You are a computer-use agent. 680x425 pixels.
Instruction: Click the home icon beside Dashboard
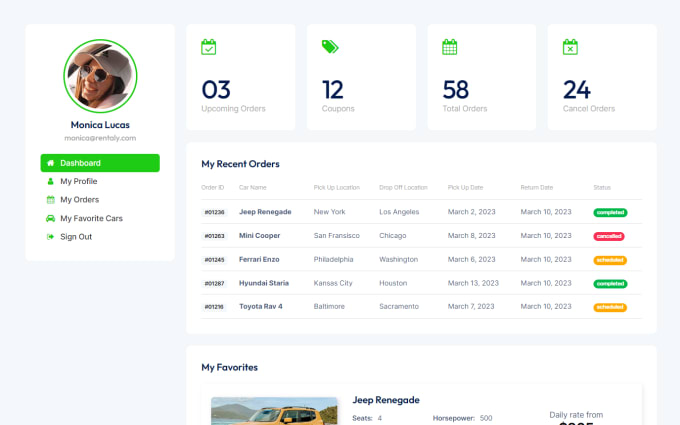click(51, 163)
